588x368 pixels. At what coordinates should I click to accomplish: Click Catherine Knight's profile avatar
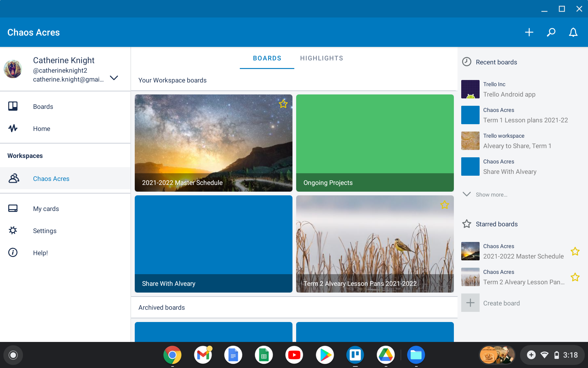coord(13,69)
